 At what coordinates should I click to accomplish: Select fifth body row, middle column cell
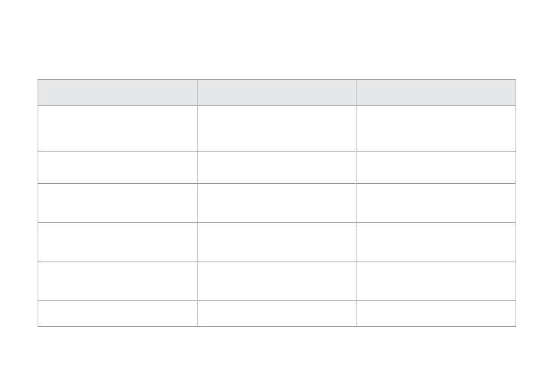pyautogui.click(x=277, y=281)
